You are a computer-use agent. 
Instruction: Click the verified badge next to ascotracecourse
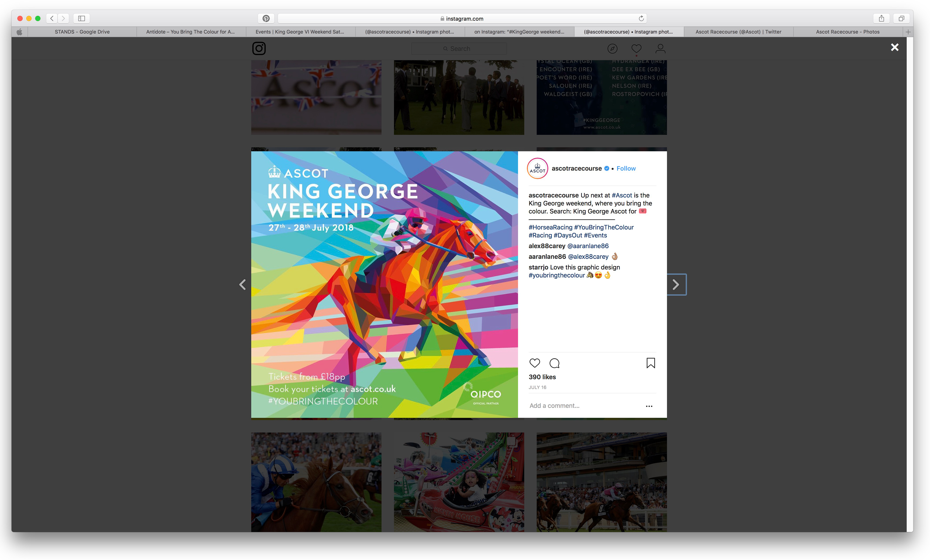[x=606, y=169]
